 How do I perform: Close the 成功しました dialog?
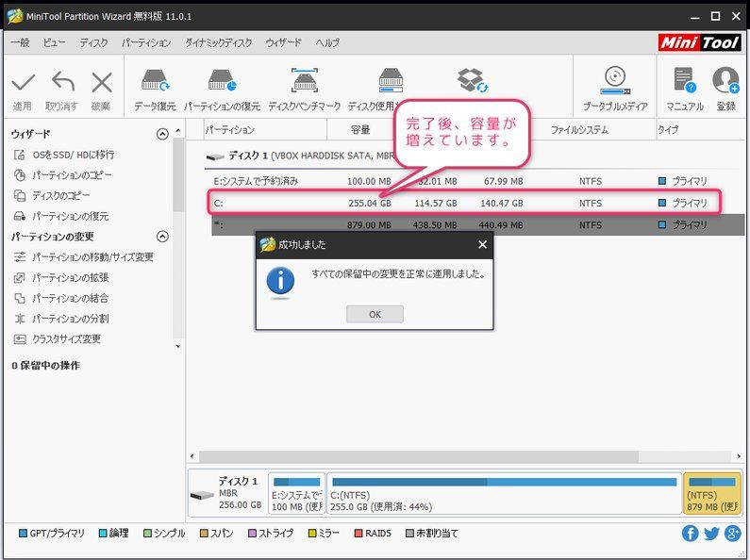pyautogui.click(x=483, y=244)
